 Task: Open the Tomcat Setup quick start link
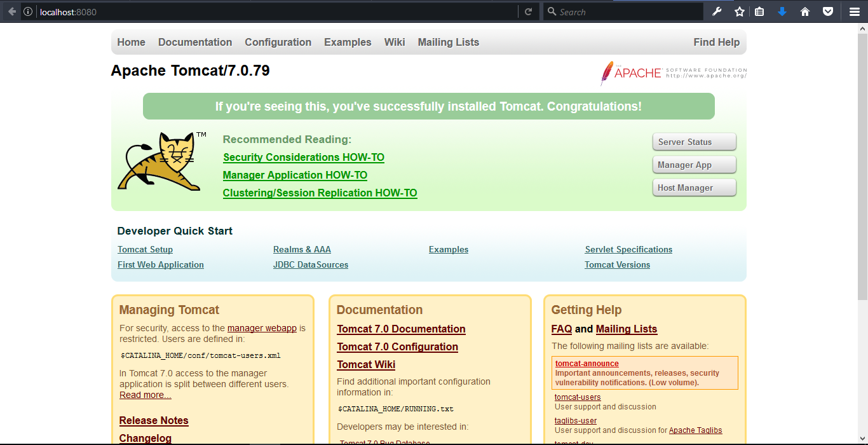coord(145,249)
